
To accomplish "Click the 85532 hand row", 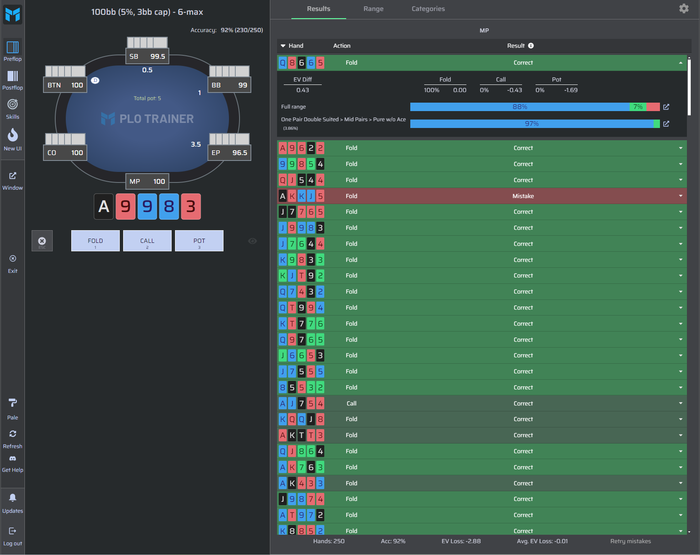I will pyautogui.click(x=482, y=387).
